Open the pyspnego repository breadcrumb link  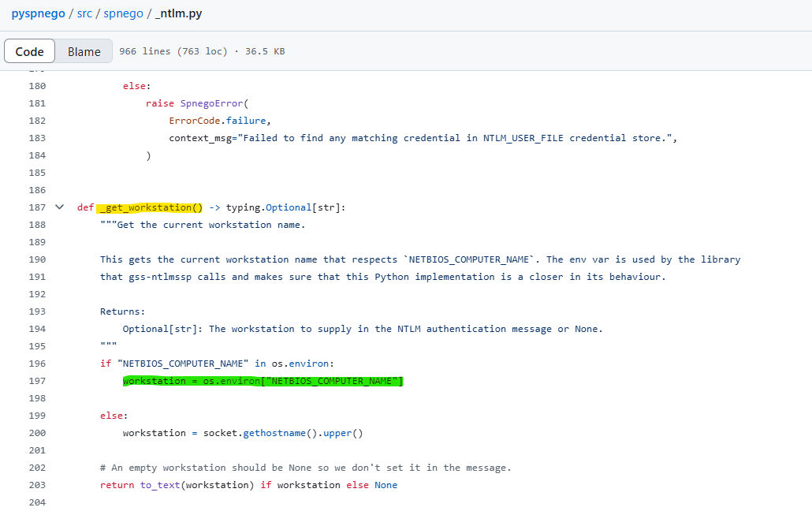point(40,14)
